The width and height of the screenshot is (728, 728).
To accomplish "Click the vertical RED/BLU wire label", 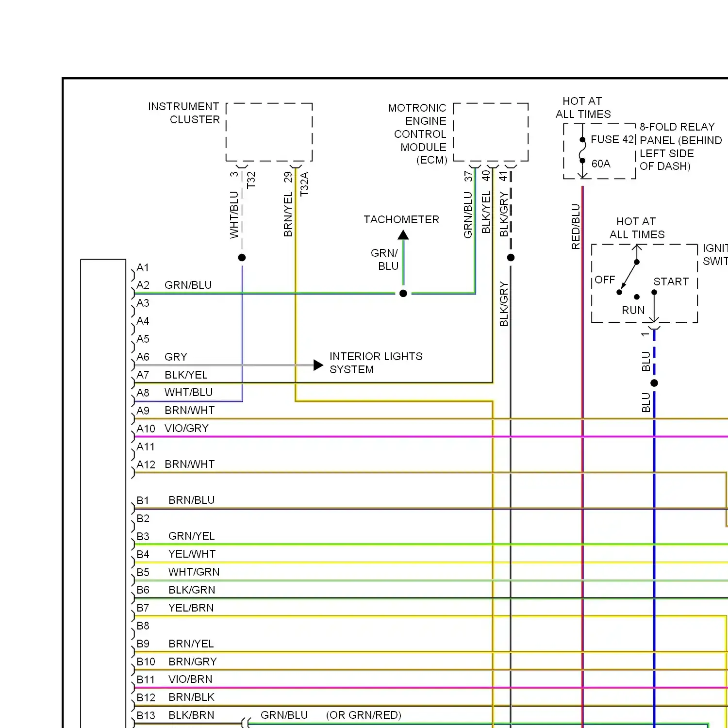I will point(576,227).
